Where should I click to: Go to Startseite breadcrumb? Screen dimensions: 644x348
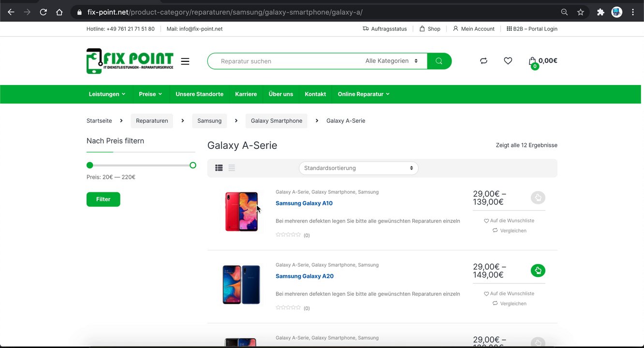click(x=99, y=121)
